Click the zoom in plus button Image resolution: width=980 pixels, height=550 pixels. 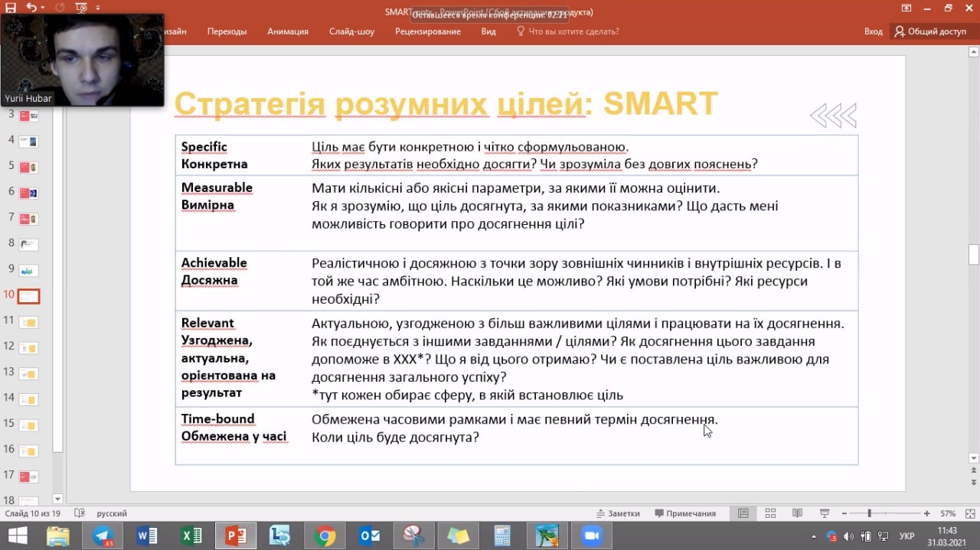927,513
